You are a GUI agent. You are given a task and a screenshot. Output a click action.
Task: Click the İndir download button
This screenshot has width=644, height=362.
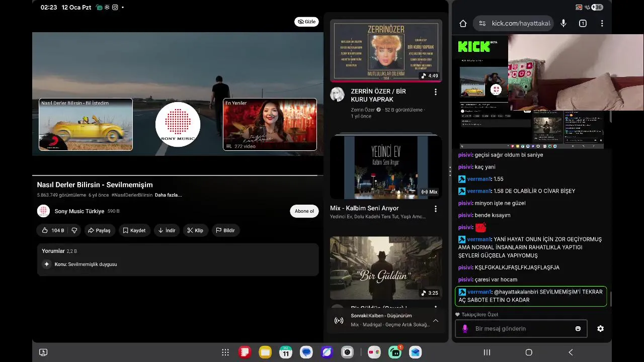coord(167,230)
